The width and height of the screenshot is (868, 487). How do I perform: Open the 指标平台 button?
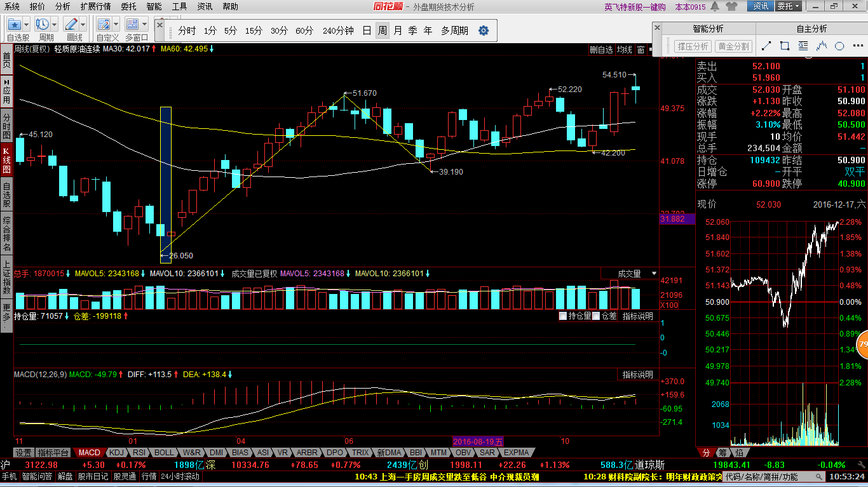pos(53,453)
